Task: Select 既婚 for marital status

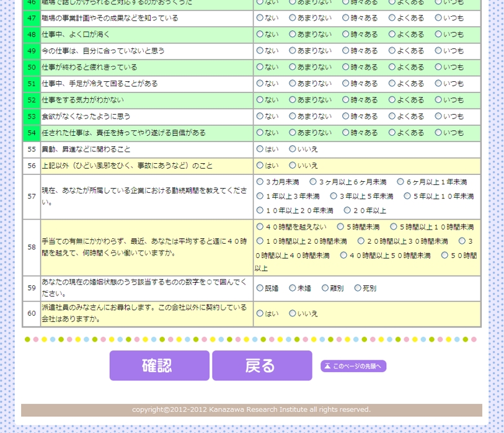Action: click(x=260, y=288)
